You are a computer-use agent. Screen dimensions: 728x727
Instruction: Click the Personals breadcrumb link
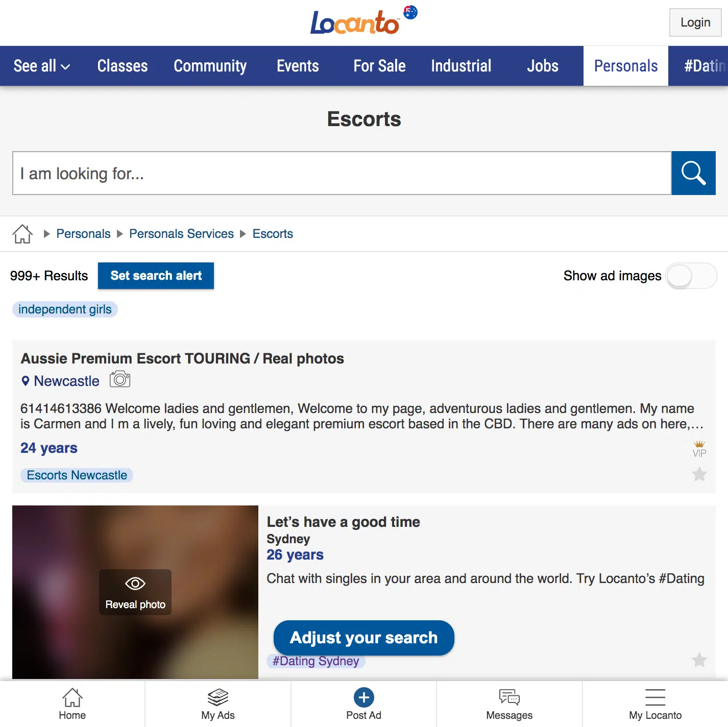tap(83, 234)
